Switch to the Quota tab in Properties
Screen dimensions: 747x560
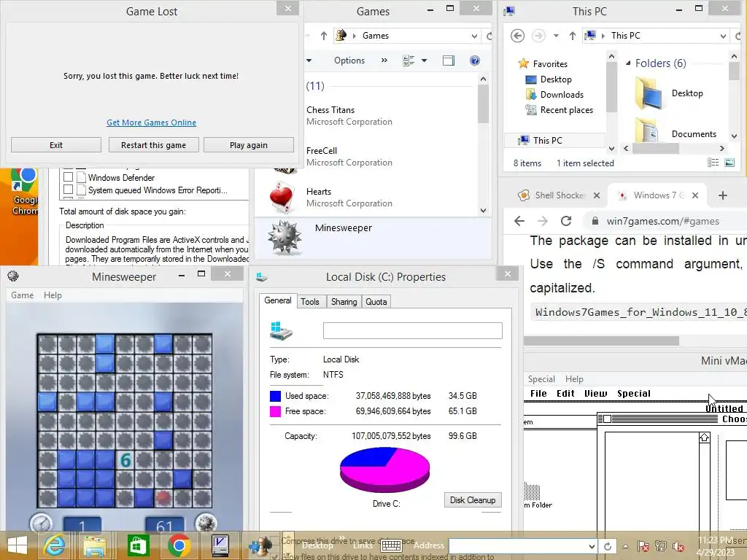(x=376, y=301)
